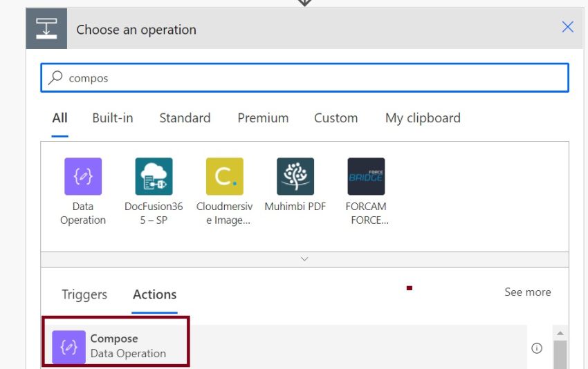Show info for the Compose action
Screen dimensions: 588x369
pyautogui.click(x=537, y=348)
